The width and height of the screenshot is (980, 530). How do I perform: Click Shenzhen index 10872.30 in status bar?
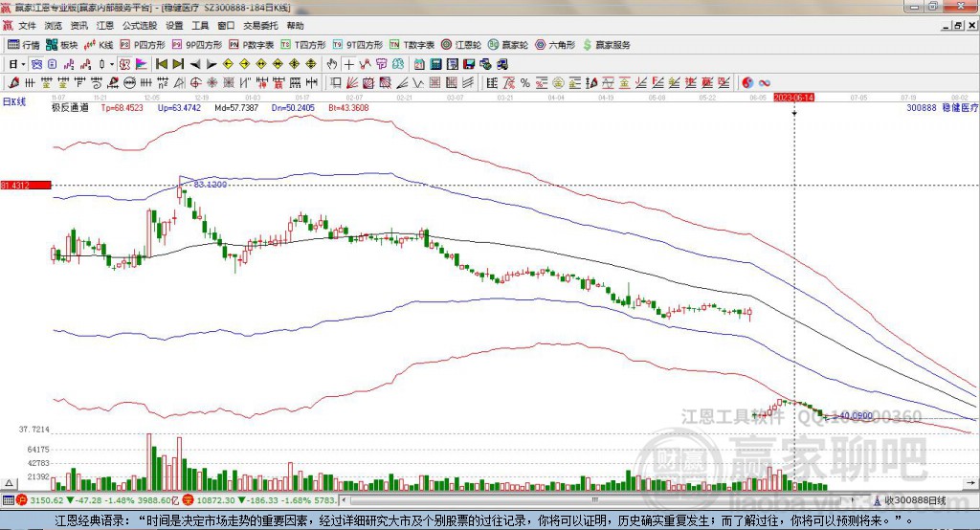216,500
